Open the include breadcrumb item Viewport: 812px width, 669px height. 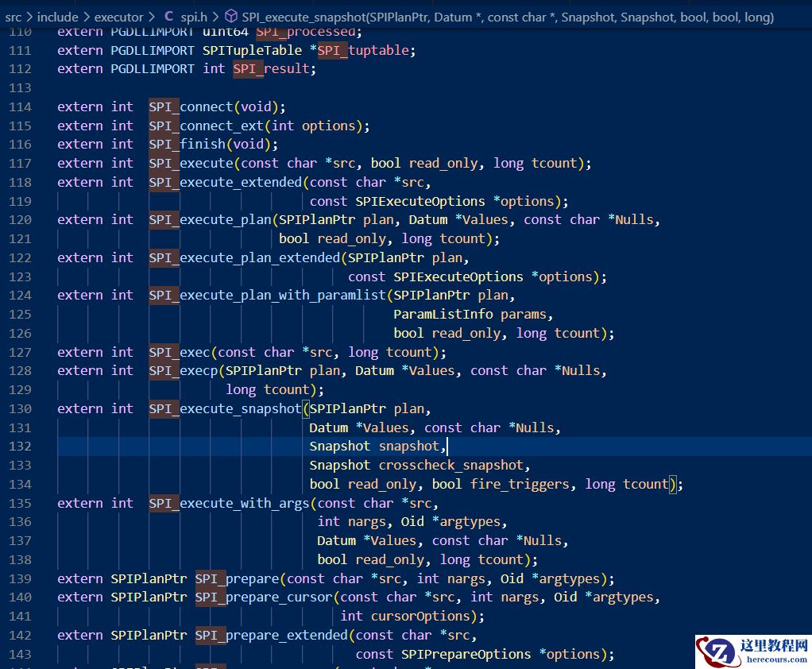point(57,17)
